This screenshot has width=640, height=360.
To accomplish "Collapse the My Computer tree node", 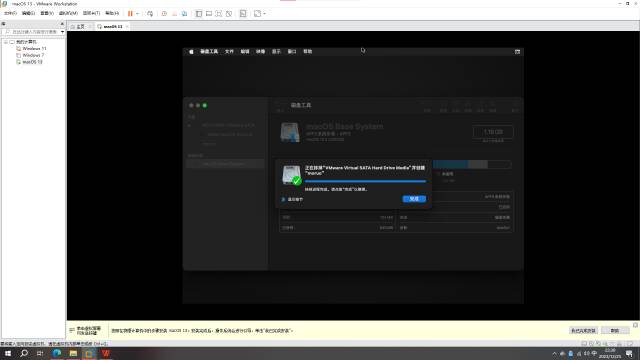I will click(x=6, y=42).
